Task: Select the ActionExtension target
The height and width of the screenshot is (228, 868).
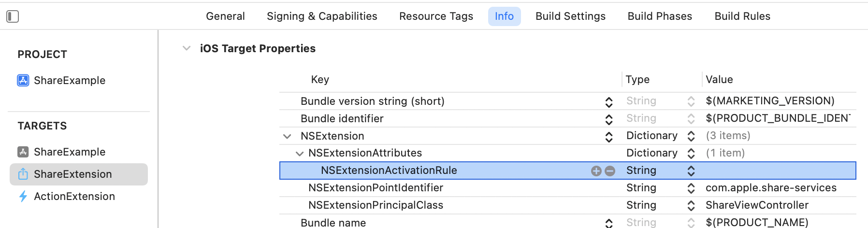Action: 74,196
